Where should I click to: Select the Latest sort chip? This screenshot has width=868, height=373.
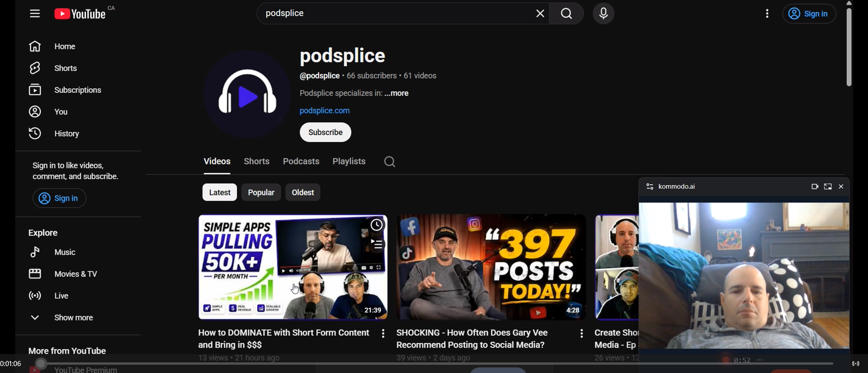coord(220,193)
